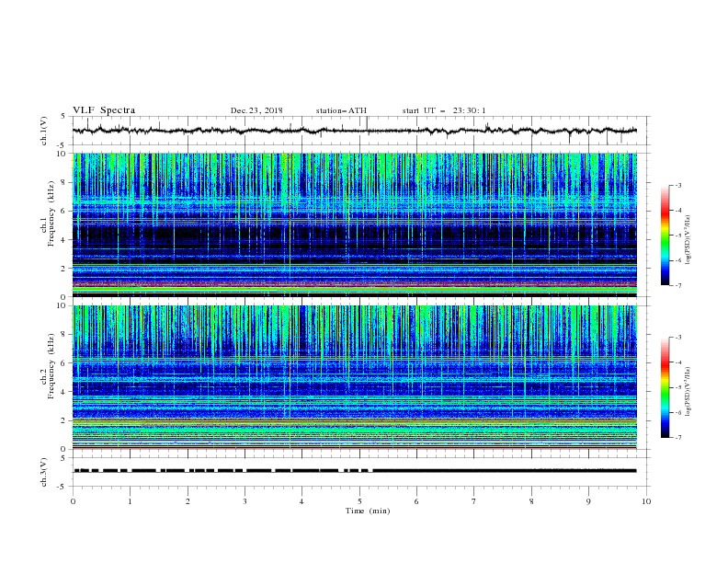Click the time axis tick label "5"
Viewport: 728px width, 563px height.
(359, 501)
